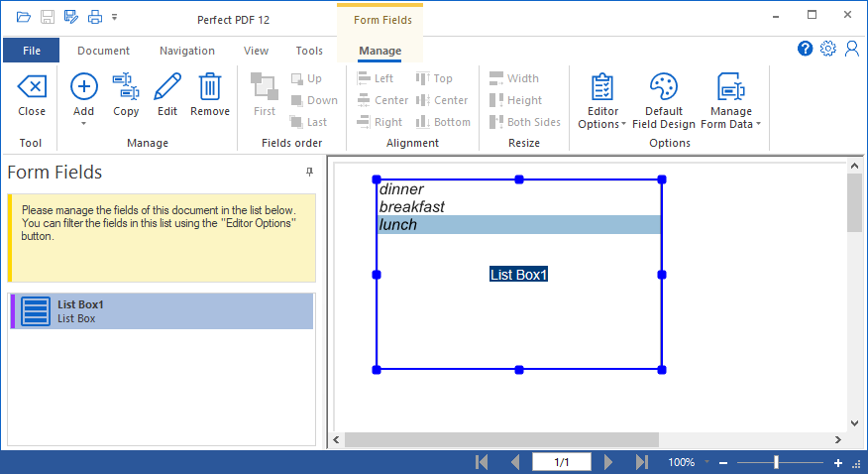The height and width of the screenshot is (474, 868).
Task: Go to the next page
Action: pos(608,462)
